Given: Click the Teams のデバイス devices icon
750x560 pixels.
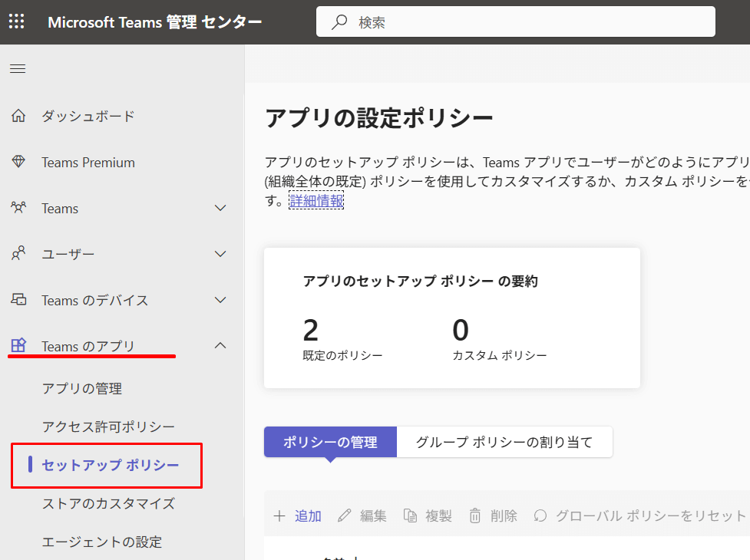Looking at the screenshot, I should pos(18,300).
